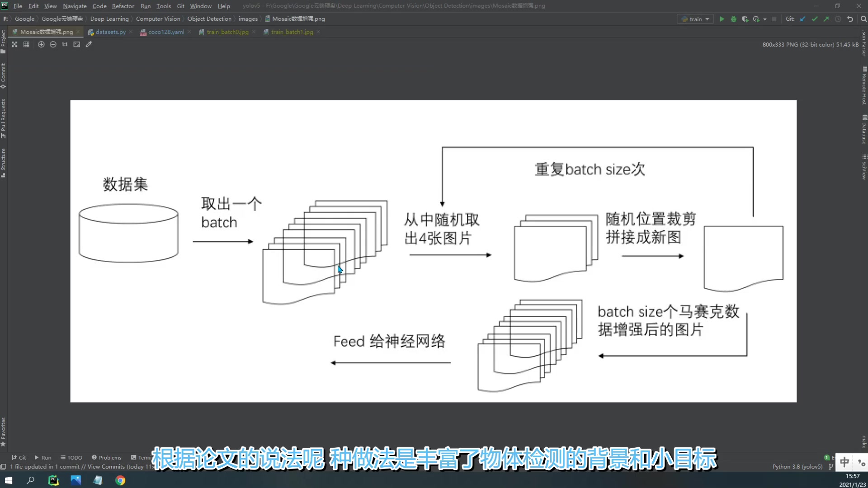Open the Refactor menu

pos(123,6)
